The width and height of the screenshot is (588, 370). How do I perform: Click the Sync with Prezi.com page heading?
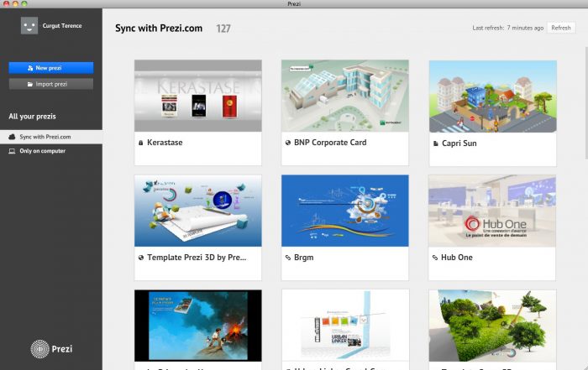(x=159, y=29)
